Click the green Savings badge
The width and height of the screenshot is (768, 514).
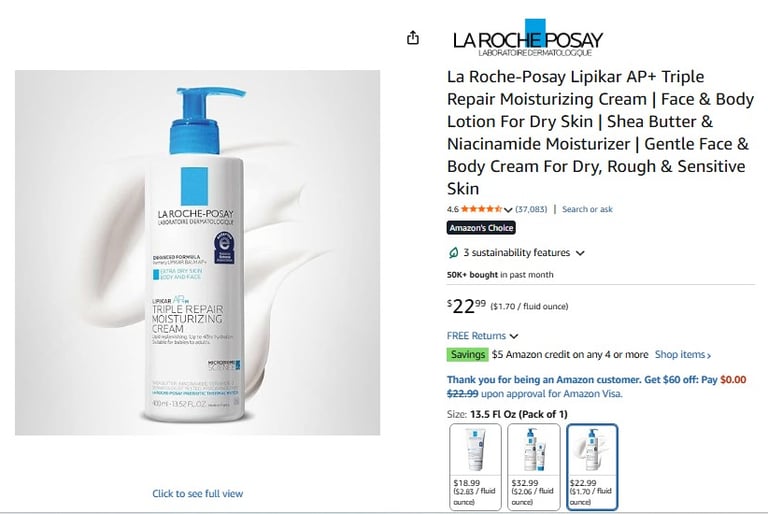coord(467,354)
